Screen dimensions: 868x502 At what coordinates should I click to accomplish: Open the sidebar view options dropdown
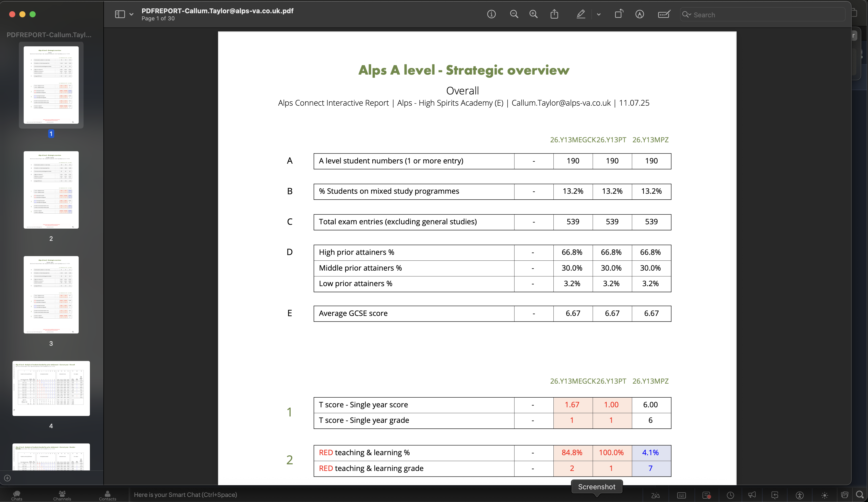click(131, 15)
